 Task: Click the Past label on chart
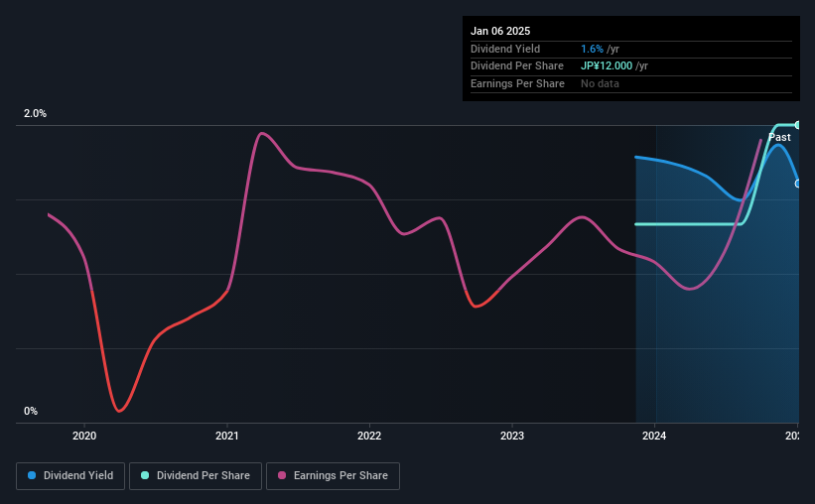point(779,137)
